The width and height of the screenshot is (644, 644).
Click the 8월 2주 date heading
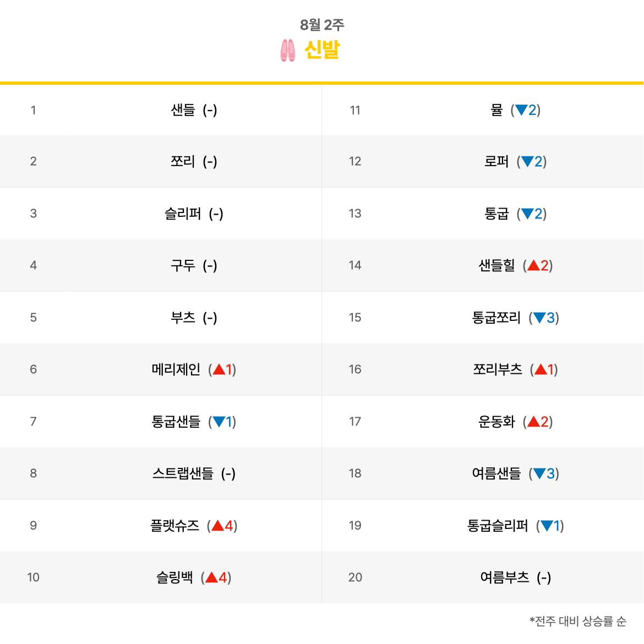pos(322,25)
